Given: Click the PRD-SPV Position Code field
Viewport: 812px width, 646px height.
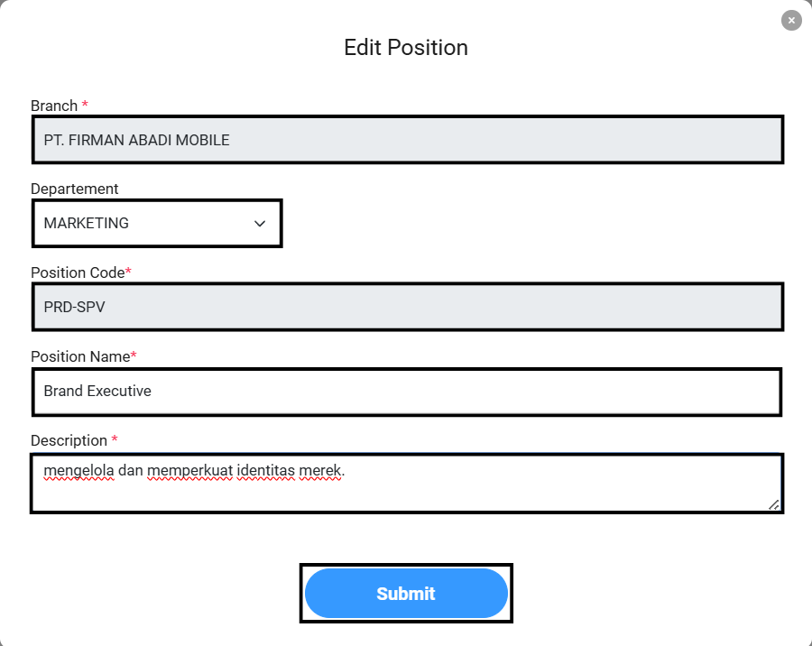Looking at the screenshot, I should pos(406,307).
